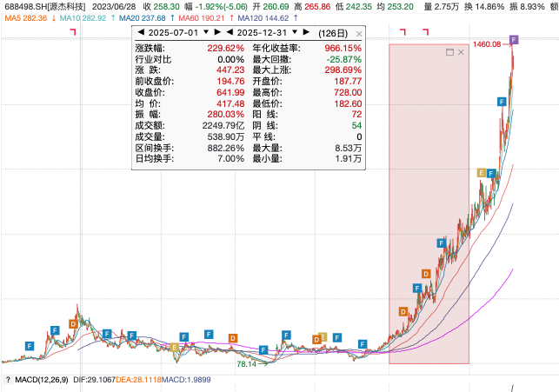Click the question mark icon beside MACD
This screenshot has height=392, width=559.
(x=8, y=381)
